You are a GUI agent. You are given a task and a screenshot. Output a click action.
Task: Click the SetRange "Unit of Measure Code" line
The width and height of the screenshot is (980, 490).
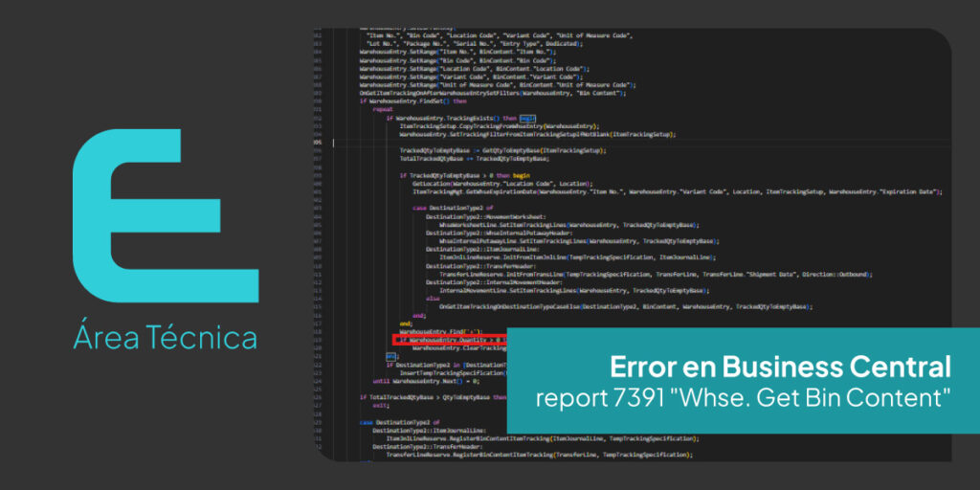(498, 84)
